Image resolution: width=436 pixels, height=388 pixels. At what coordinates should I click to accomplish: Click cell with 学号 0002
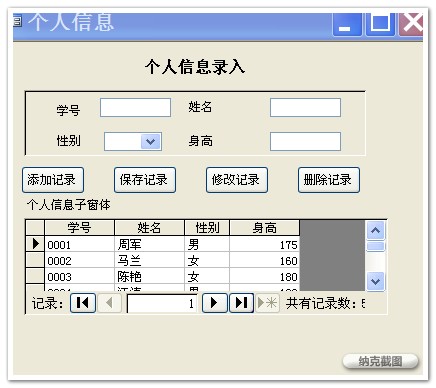click(79, 260)
